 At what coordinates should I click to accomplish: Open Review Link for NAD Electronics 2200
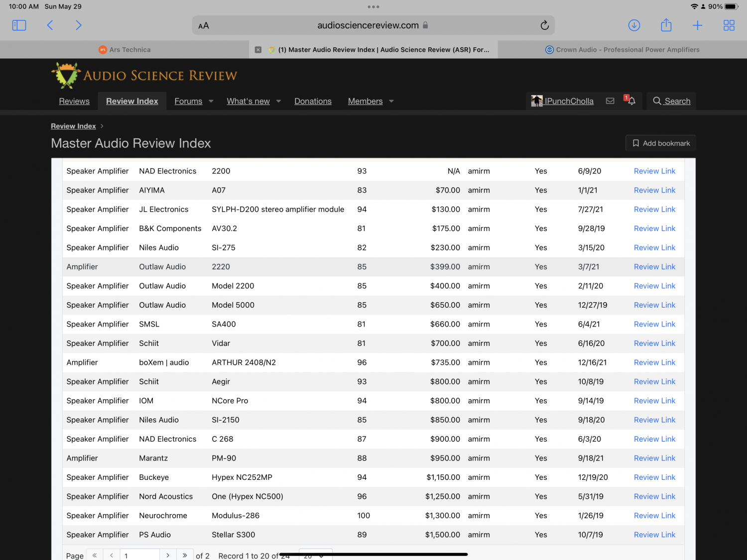click(x=654, y=171)
